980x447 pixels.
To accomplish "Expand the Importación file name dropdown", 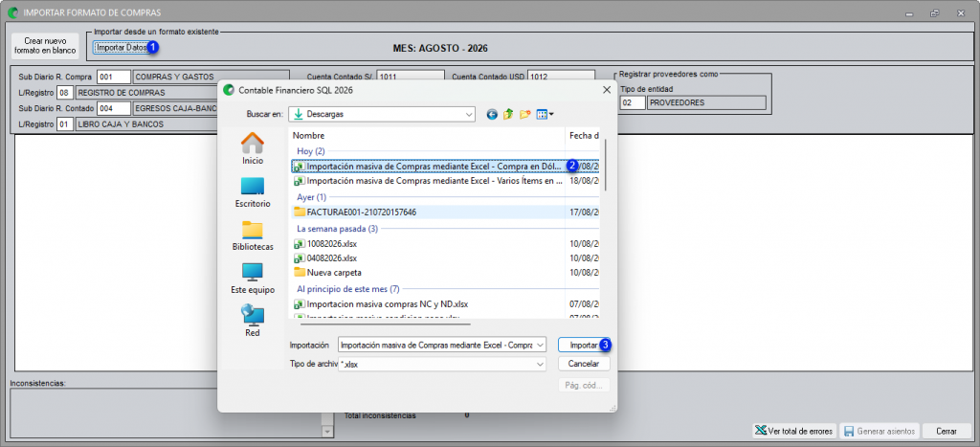I will click(540, 346).
